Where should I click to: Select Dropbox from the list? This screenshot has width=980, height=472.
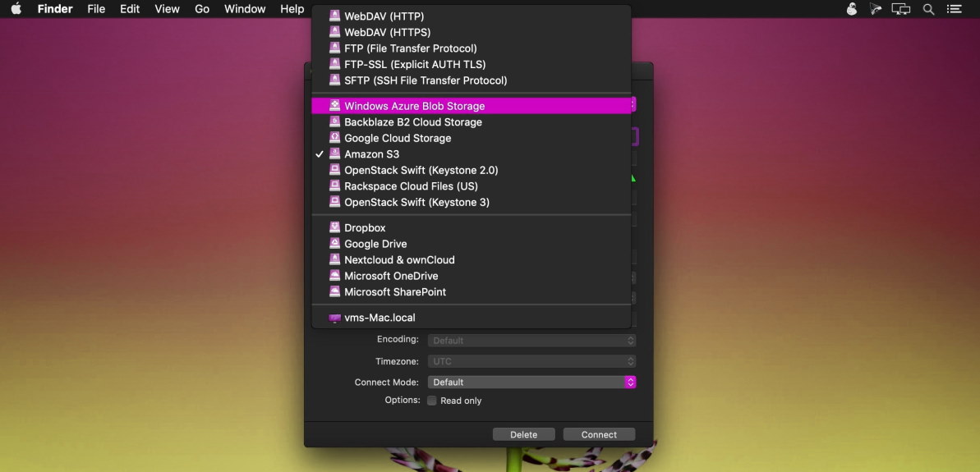472,228
